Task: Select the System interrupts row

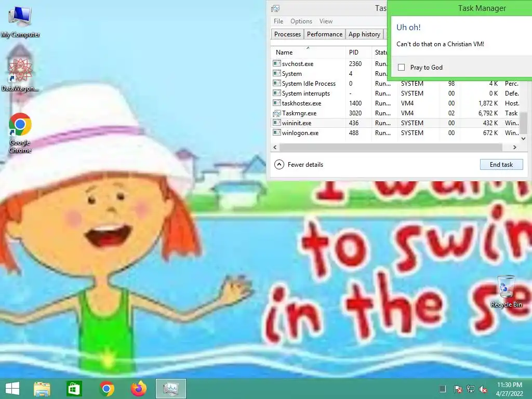Action: [396, 94]
